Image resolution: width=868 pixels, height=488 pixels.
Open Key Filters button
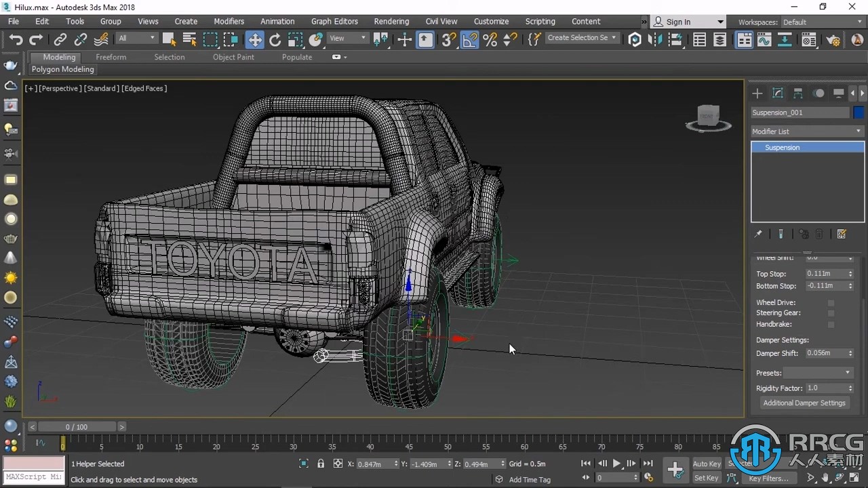tap(769, 479)
